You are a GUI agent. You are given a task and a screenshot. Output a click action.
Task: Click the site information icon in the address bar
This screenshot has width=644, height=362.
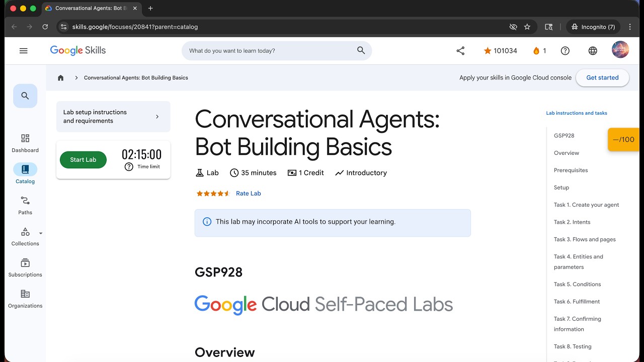pos(63,27)
